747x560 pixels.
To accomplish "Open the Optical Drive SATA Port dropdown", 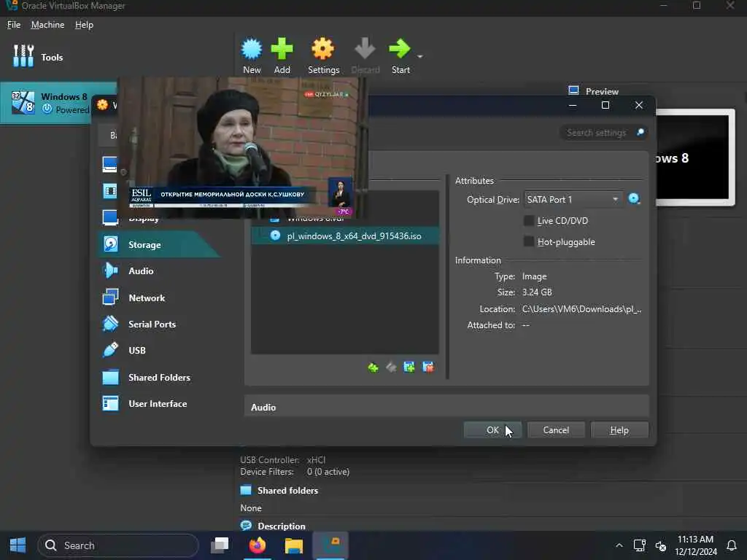I will (573, 200).
